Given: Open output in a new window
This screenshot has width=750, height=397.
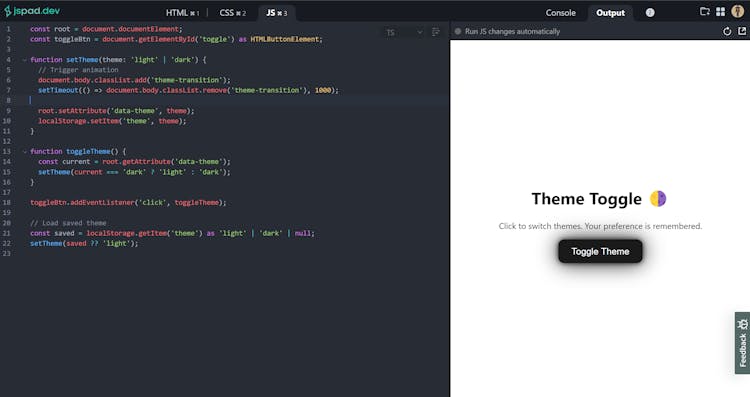Looking at the screenshot, I should pyautogui.click(x=742, y=31).
